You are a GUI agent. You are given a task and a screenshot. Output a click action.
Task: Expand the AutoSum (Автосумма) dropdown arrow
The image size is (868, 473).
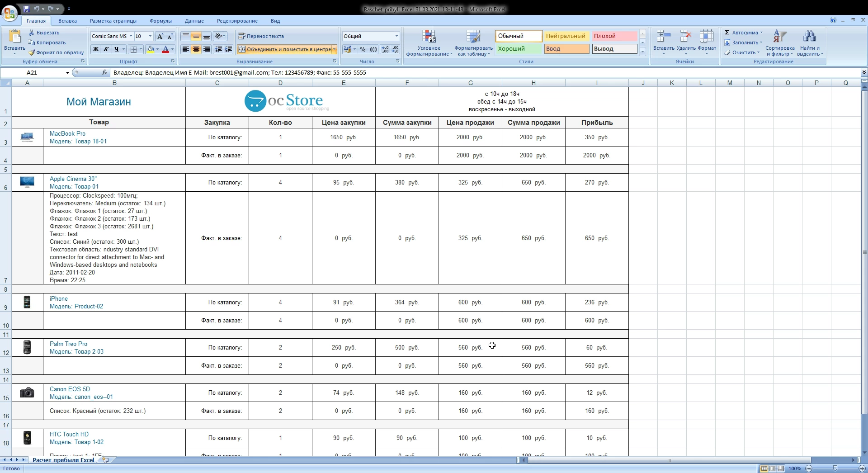click(x=761, y=33)
